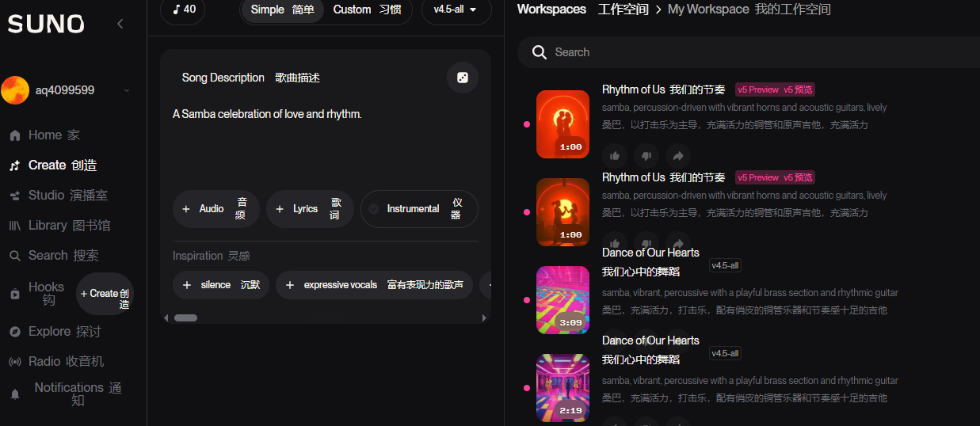This screenshot has height=426, width=980.
Task: Click the Library books icon
Action: [x=14, y=226]
